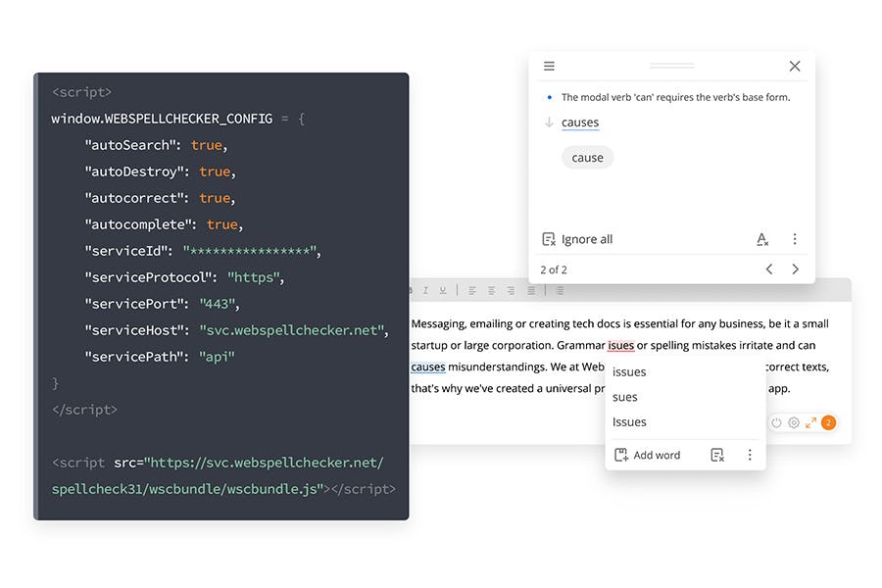Image resolution: width=882 pixels, height=588 pixels.
Task: Click the '2 of 2' problem counter
Action: coord(554,269)
